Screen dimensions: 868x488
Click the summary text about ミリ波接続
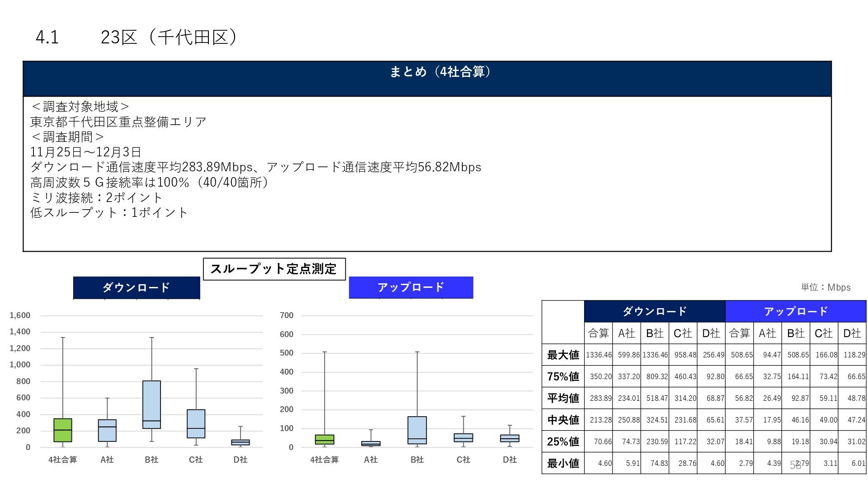click(x=96, y=197)
